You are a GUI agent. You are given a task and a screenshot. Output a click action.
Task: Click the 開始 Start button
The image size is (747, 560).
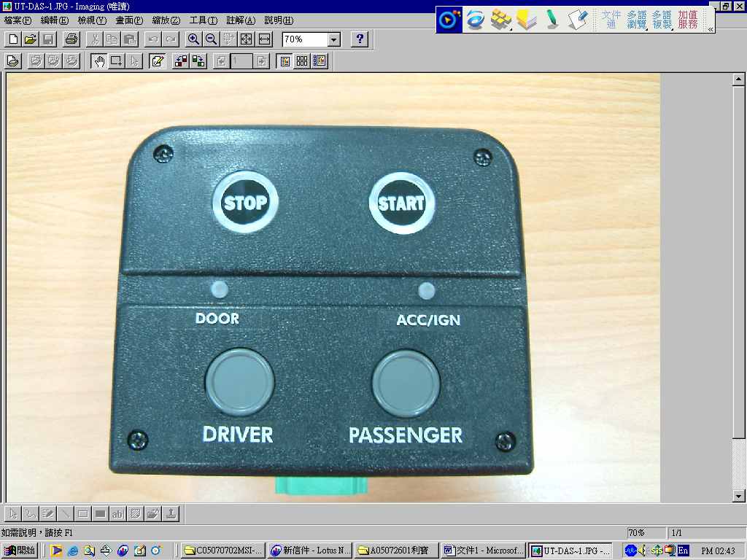coord(20,551)
